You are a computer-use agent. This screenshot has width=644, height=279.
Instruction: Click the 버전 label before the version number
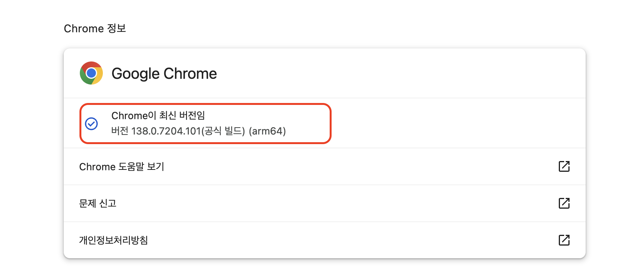tap(120, 131)
